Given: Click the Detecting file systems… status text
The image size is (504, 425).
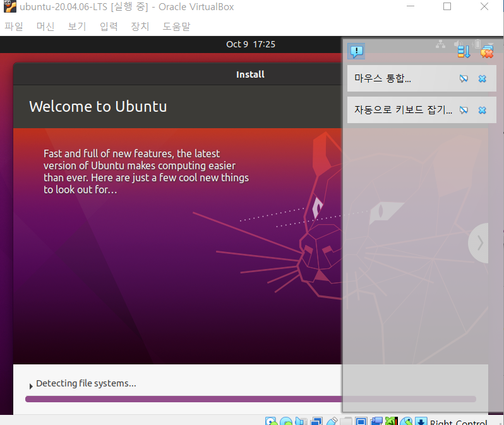Looking at the screenshot, I should [x=86, y=383].
